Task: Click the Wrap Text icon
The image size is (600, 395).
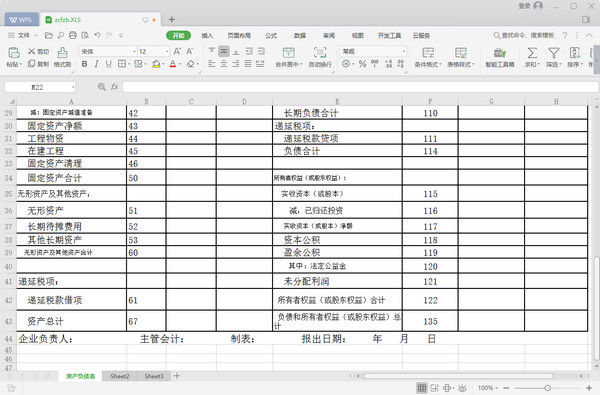Action: pyautogui.click(x=320, y=52)
